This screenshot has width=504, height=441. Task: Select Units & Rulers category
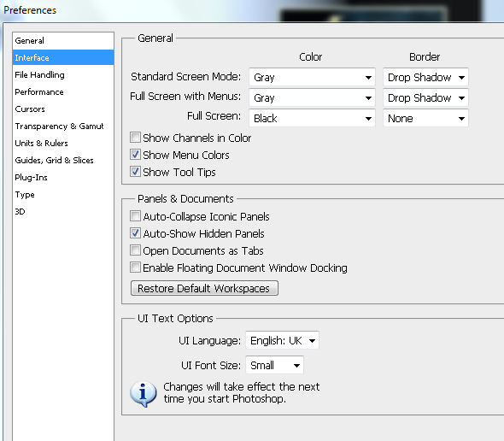(x=63, y=143)
